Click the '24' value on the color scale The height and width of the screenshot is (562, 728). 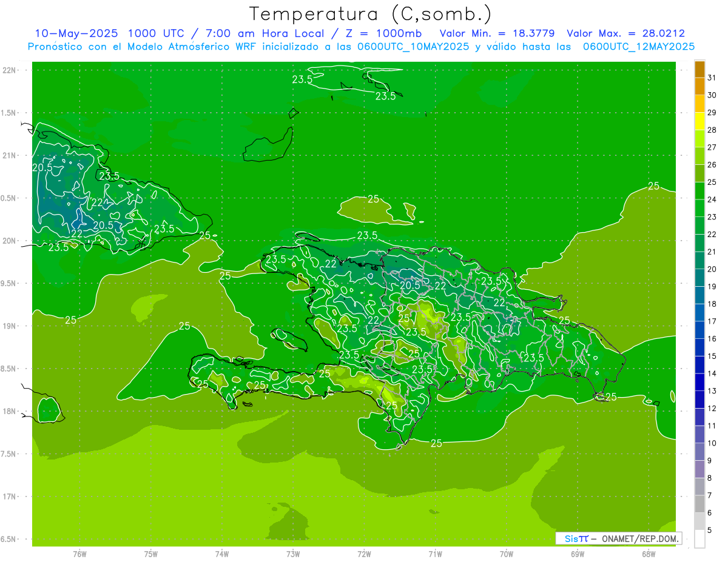[x=712, y=199]
